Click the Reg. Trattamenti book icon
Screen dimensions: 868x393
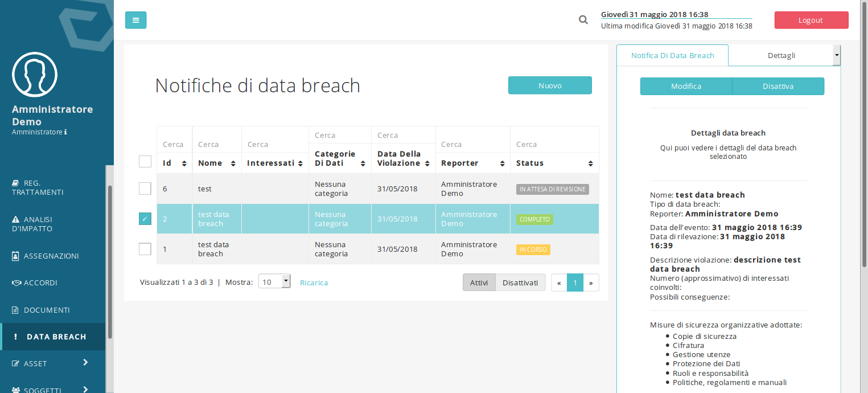click(16, 183)
